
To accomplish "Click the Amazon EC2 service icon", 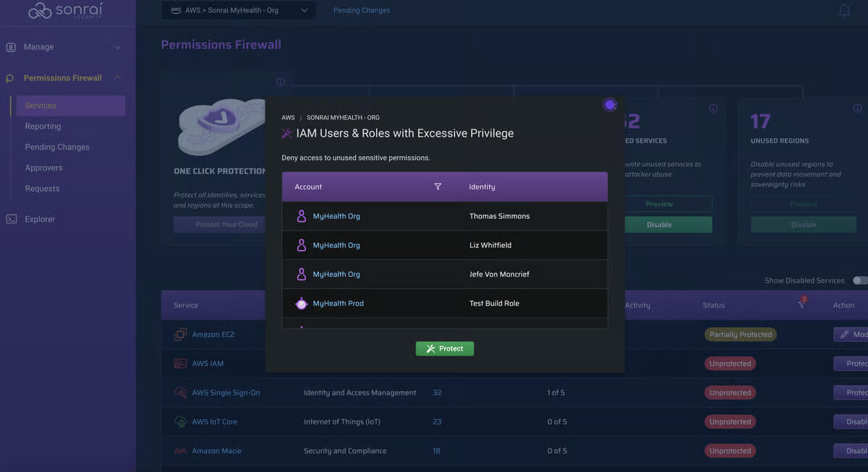I will (180, 335).
